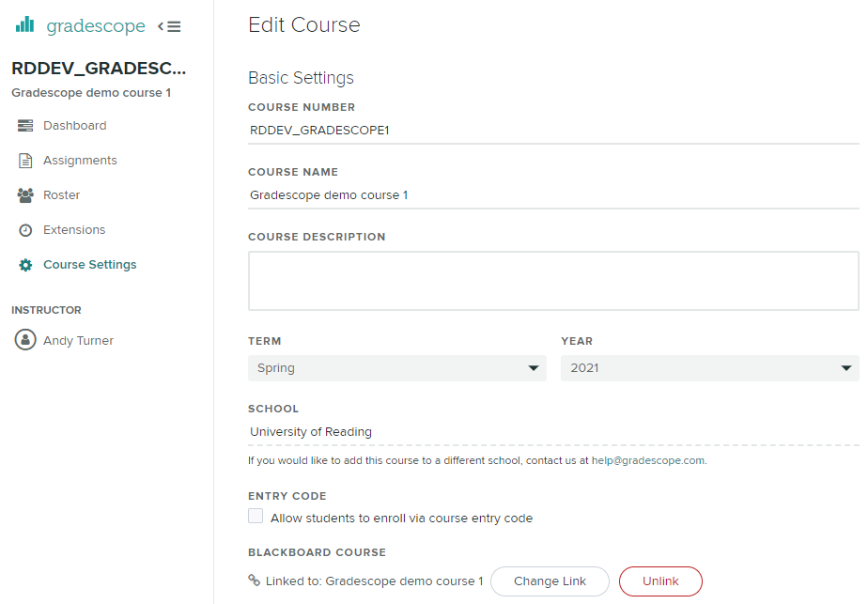Open the Year dropdown showing 2021
The height and width of the screenshot is (604, 868).
click(709, 368)
